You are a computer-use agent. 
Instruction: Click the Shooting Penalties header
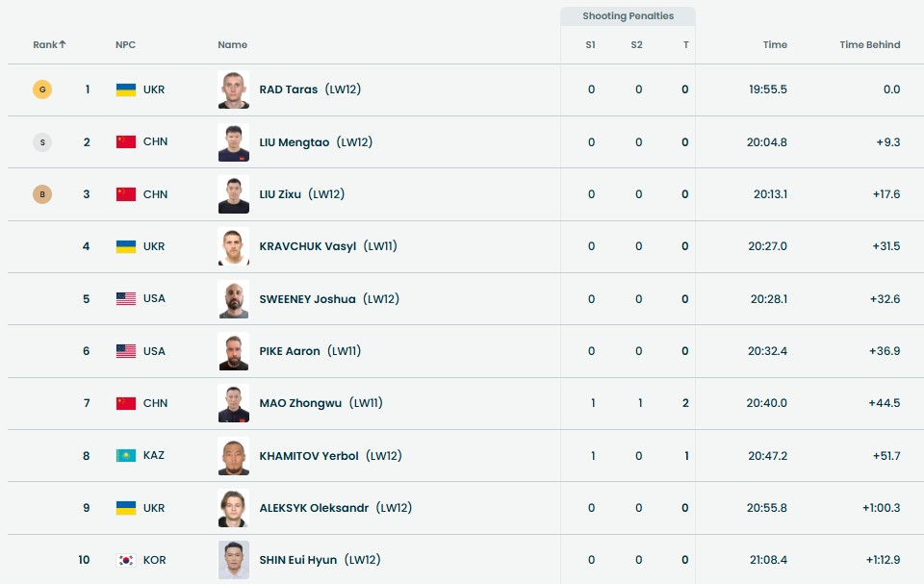(x=628, y=16)
